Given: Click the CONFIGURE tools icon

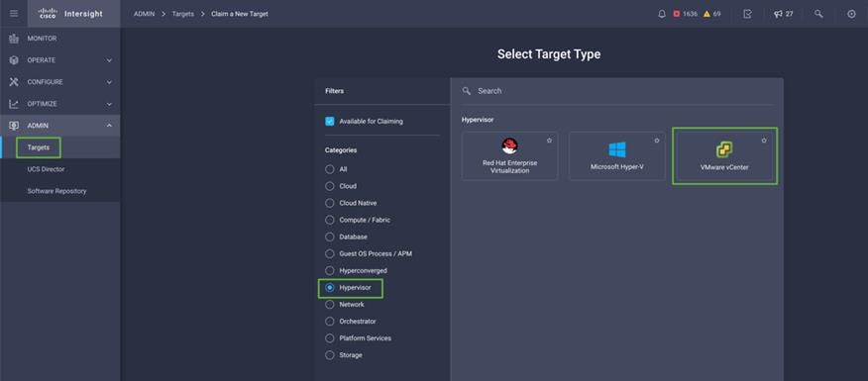Looking at the screenshot, I should pyautogui.click(x=14, y=82).
